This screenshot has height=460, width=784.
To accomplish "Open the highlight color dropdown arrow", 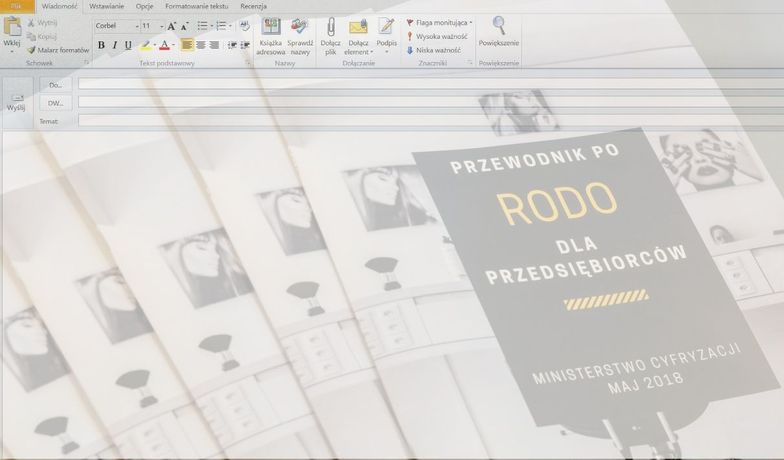I will click(x=154, y=45).
